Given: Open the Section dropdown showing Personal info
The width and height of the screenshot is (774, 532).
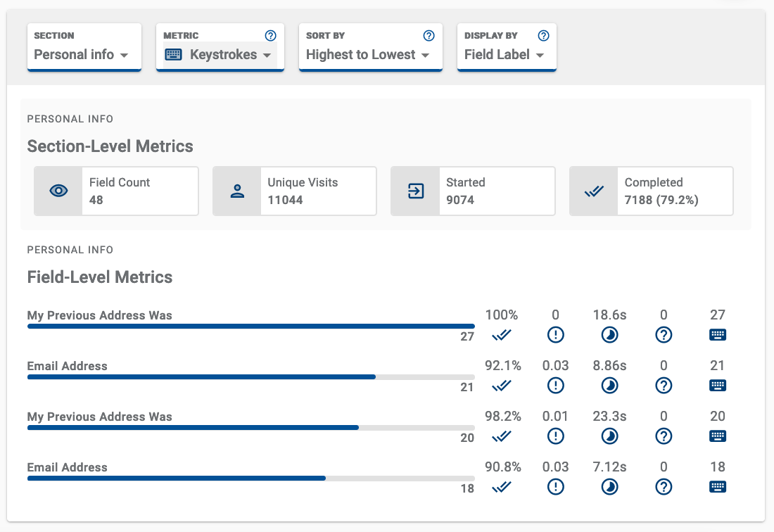Looking at the screenshot, I should click(84, 47).
